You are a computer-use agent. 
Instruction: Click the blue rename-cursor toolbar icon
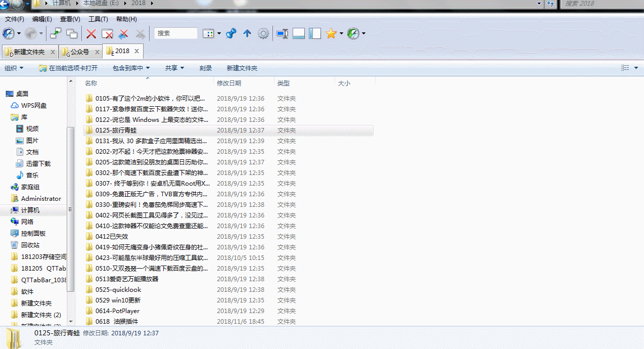click(x=282, y=34)
